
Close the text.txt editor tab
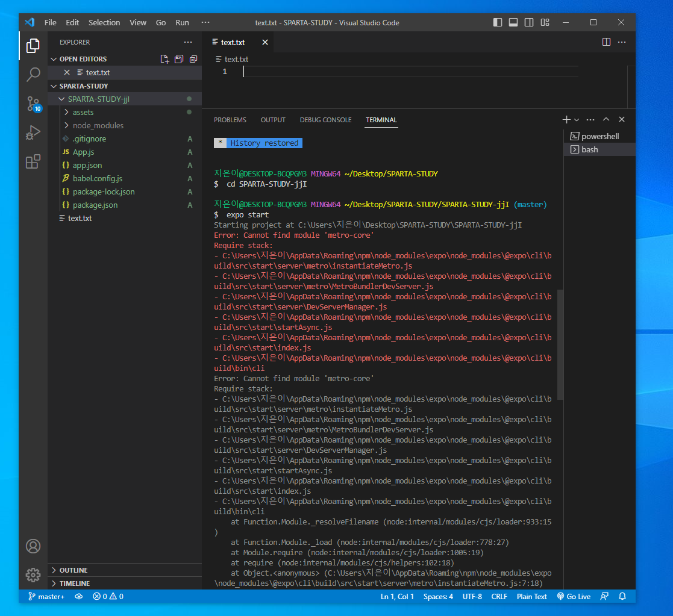click(265, 42)
